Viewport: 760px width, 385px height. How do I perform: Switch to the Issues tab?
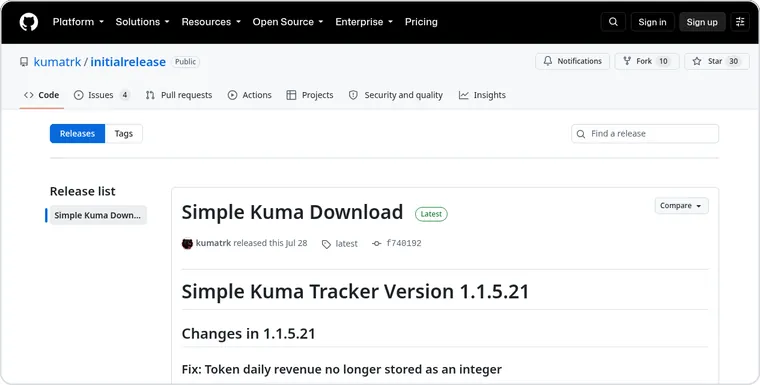click(101, 95)
